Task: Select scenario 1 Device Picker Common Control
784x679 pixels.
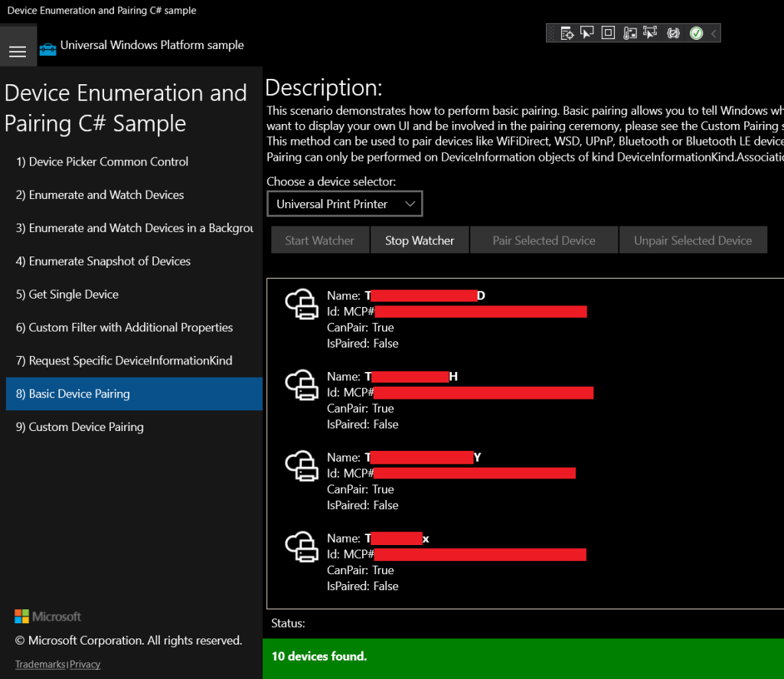Action: [102, 162]
